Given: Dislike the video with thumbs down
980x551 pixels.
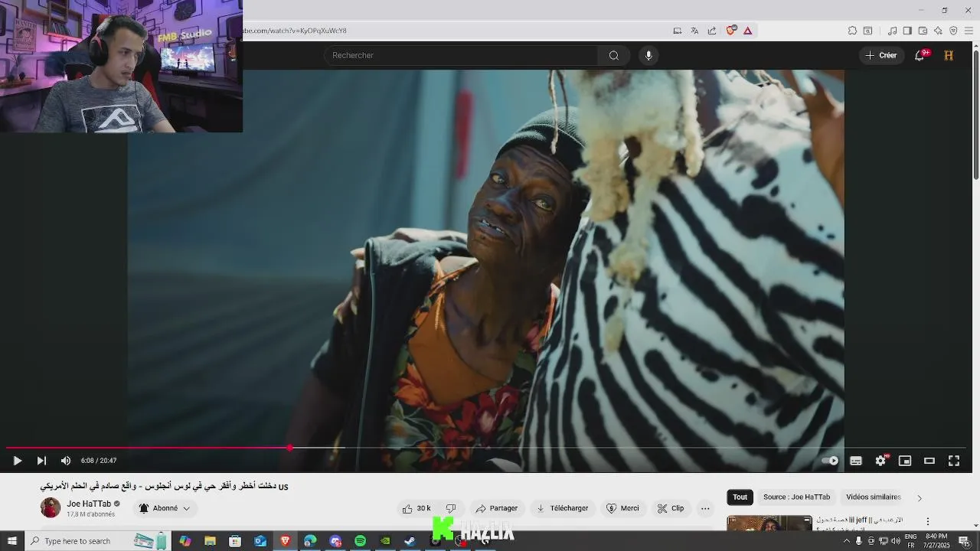Looking at the screenshot, I should pyautogui.click(x=451, y=508).
